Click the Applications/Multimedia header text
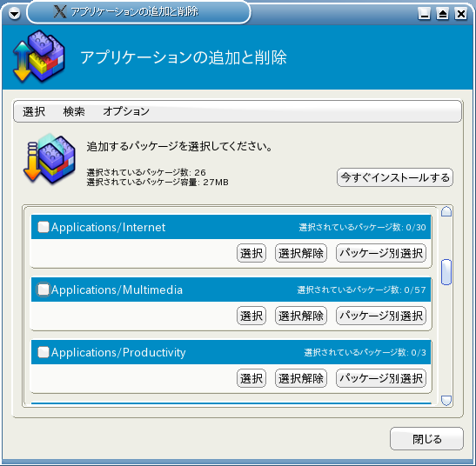Image resolution: width=476 pixels, height=466 pixels. click(117, 290)
